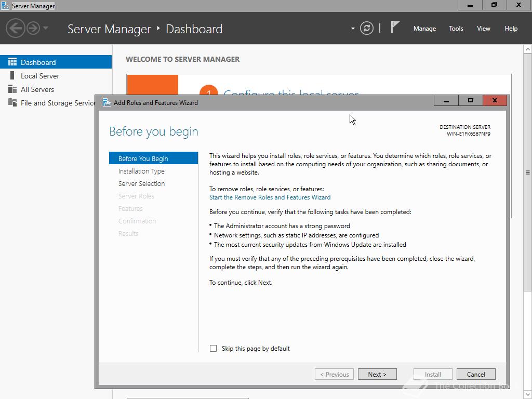Click the Before you begin page heading
The height and width of the screenshot is (399, 532).
154,131
